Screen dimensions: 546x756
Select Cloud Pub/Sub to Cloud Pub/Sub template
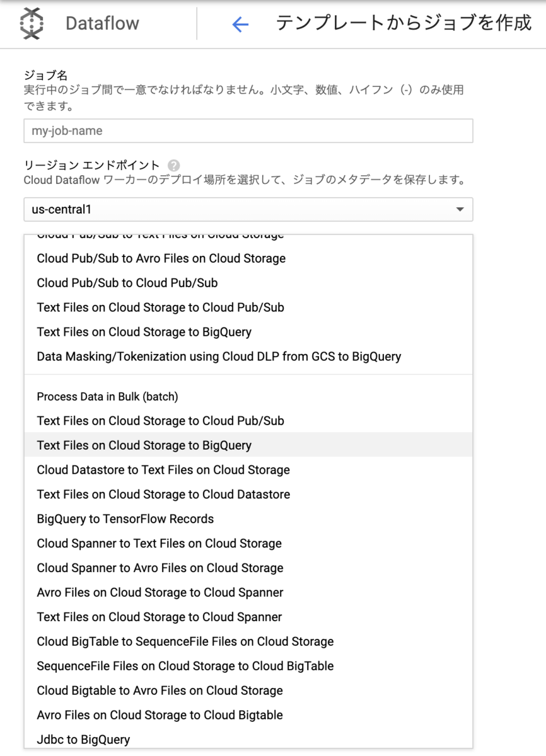248,283
